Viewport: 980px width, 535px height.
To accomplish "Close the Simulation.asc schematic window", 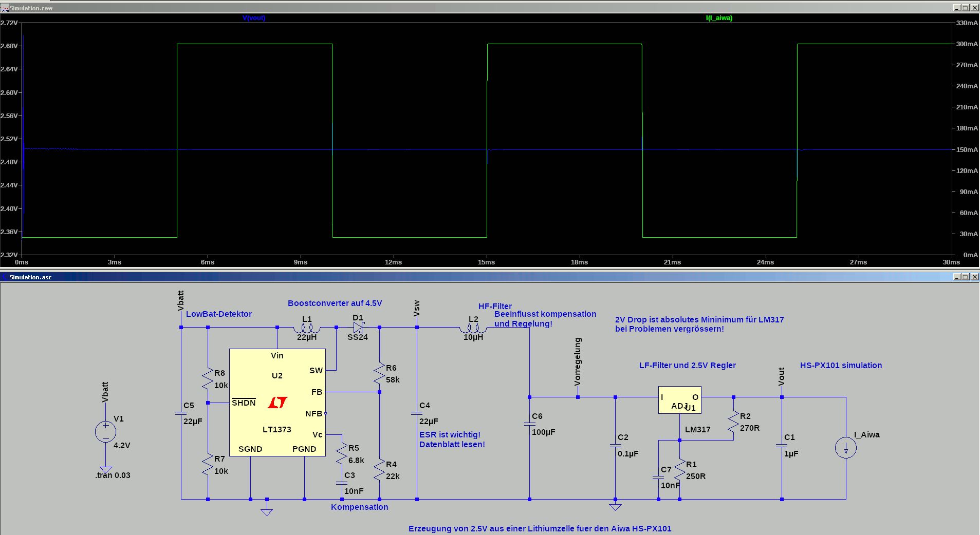I will click(x=974, y=277).
